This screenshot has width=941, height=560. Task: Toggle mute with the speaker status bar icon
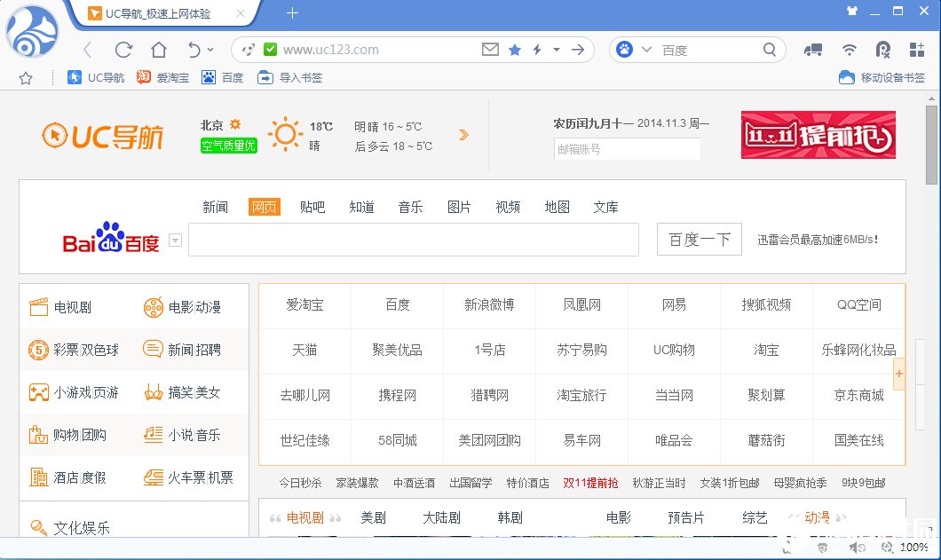click(857, 548)
